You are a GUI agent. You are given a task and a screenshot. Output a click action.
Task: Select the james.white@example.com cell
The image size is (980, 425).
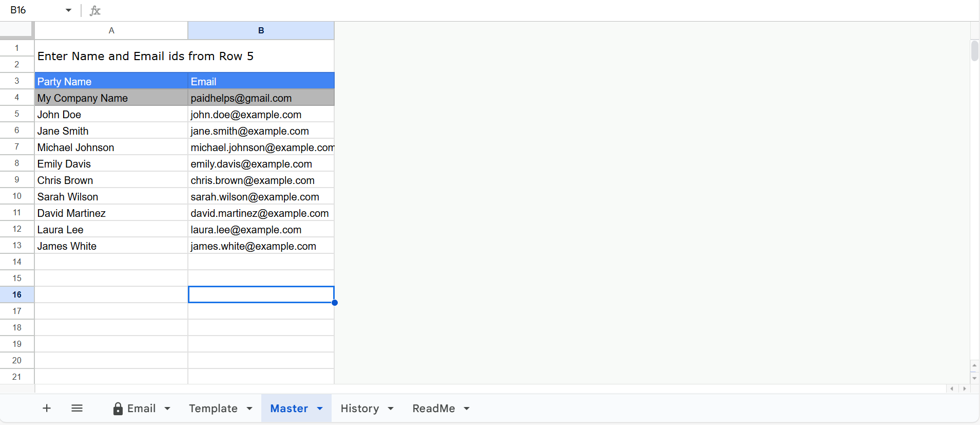point(261,246)
